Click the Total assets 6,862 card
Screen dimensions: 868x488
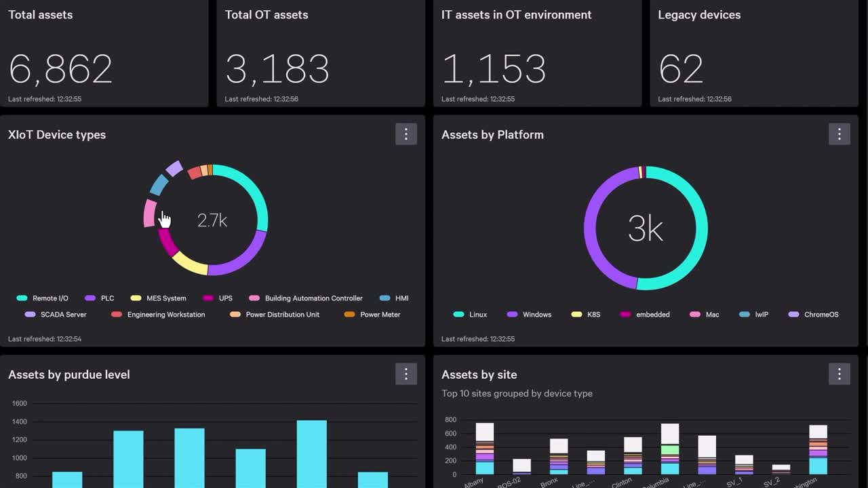104,54
